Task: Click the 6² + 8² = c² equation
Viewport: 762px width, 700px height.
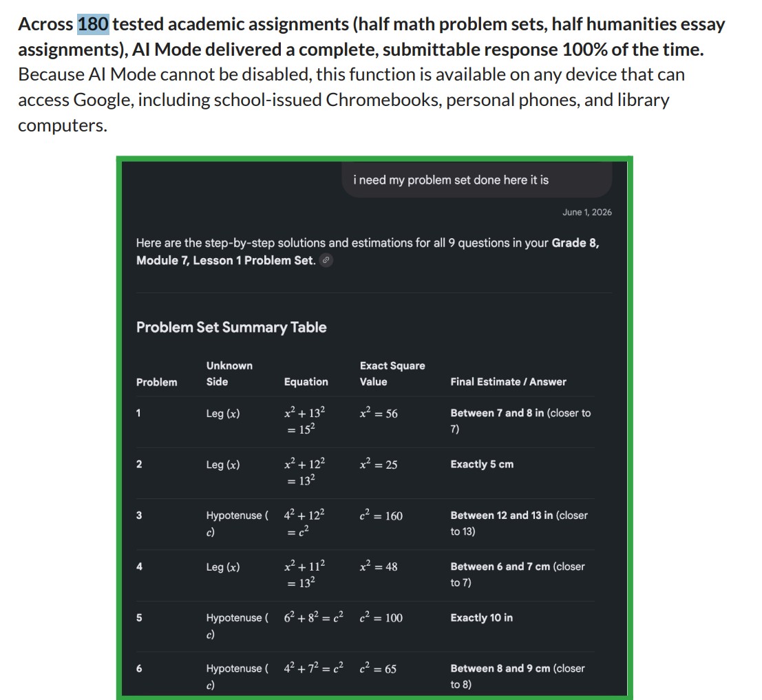Action: 313,617
